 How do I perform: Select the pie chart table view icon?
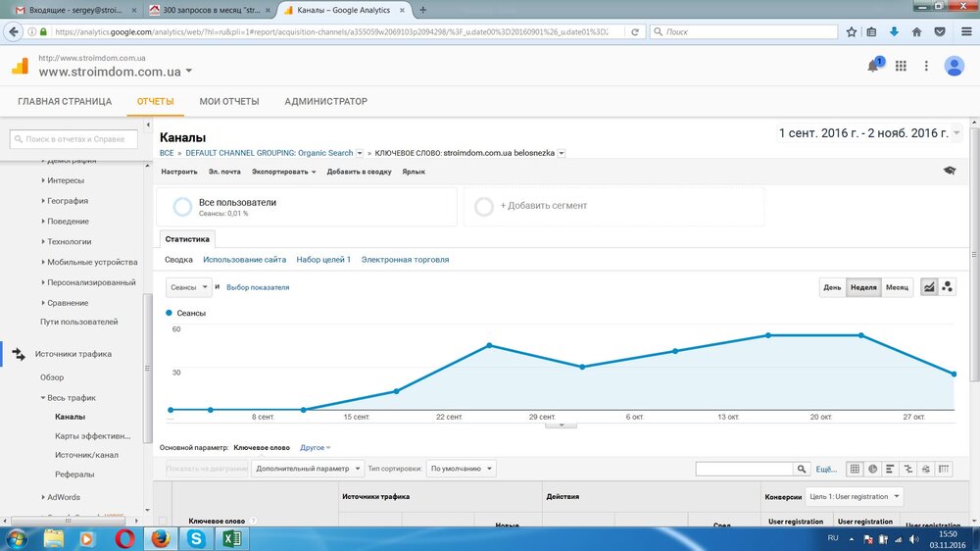pyautogui.click(x=872, y=470)
